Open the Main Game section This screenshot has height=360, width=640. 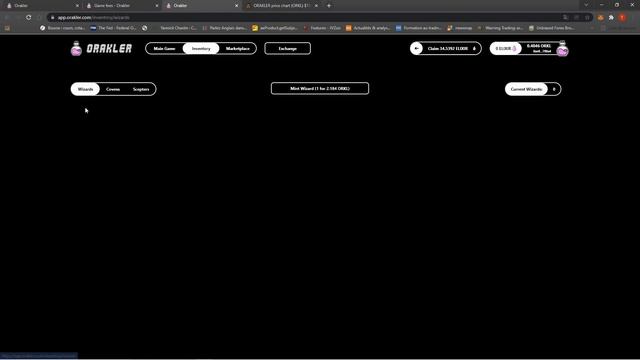(x=164, y=49)
